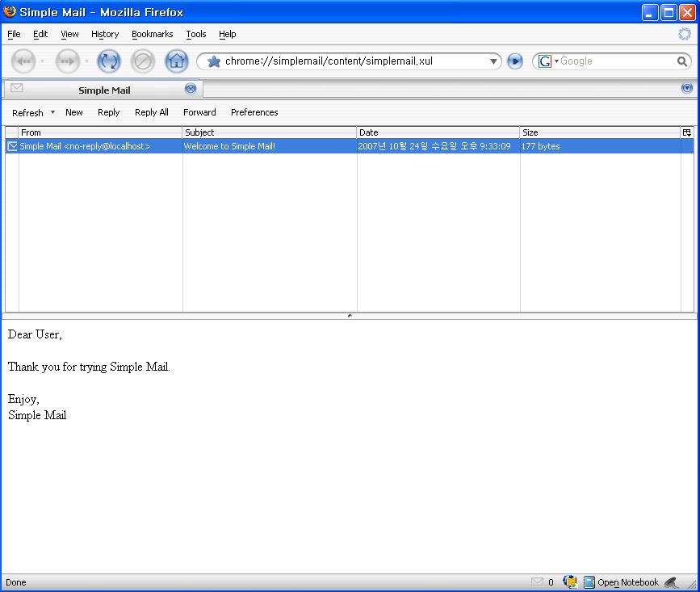Screen dimensions: 700x592
Task: Click the magnifier search icon
Action: 681,61
